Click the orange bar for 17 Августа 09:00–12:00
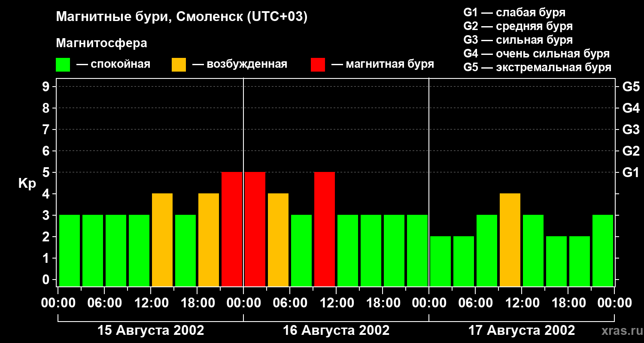 pos(510,240)
